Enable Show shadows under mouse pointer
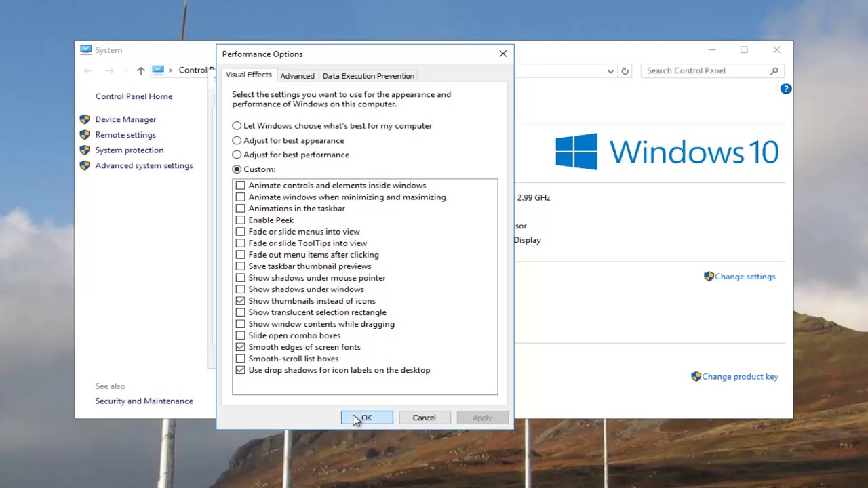The width and height of the screenshot is (868, 488). pyautogui.click(x=240, y=278)
